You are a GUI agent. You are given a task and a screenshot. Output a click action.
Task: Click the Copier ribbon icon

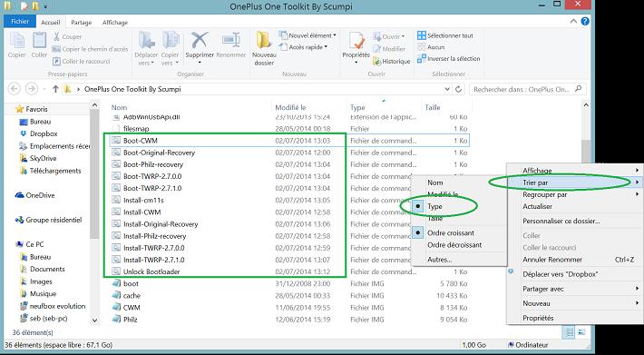pyautogui.click(x=17, y=41)
